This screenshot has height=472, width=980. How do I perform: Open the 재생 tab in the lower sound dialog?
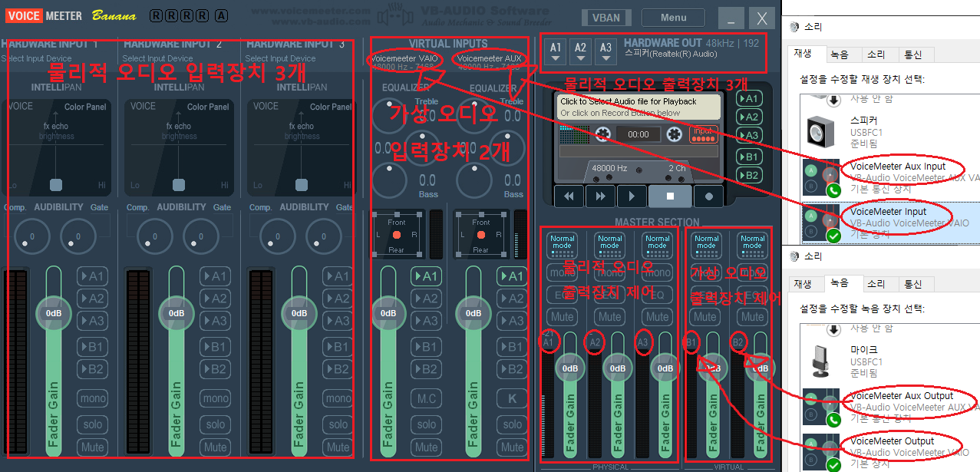click(803, 284)
